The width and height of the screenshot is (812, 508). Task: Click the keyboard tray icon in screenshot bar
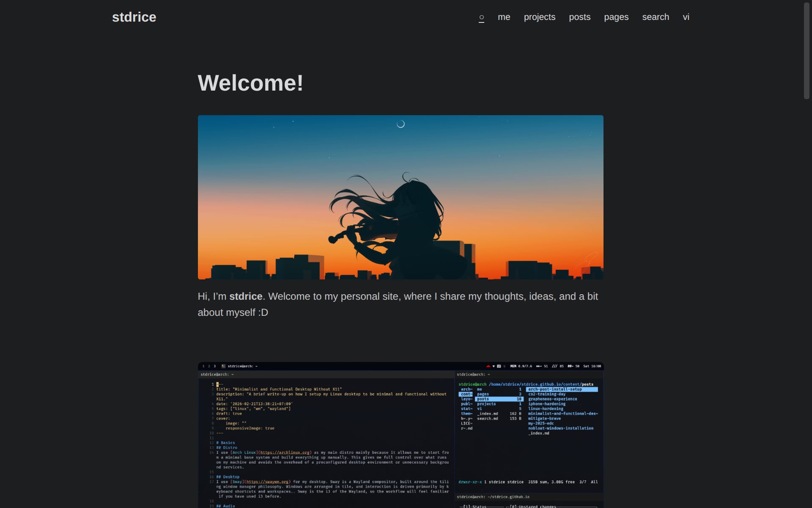pos(499,366)
